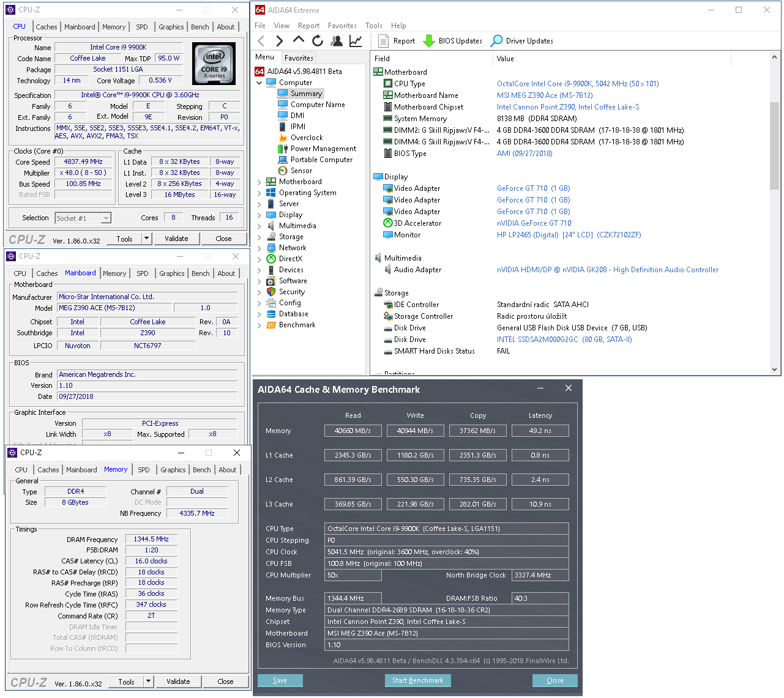Open the user/manage icon in AIDA64 toolbar
The image size is (784, 698).
coord(337,41)
